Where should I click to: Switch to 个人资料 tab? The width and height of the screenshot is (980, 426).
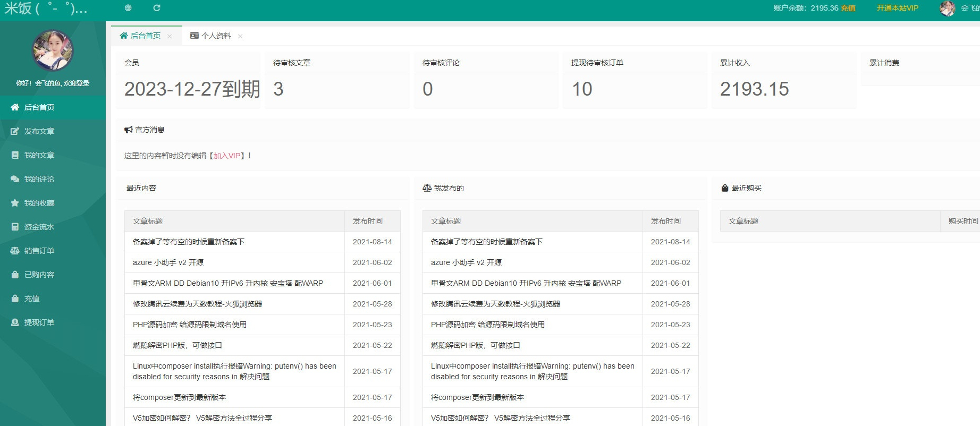210,36
